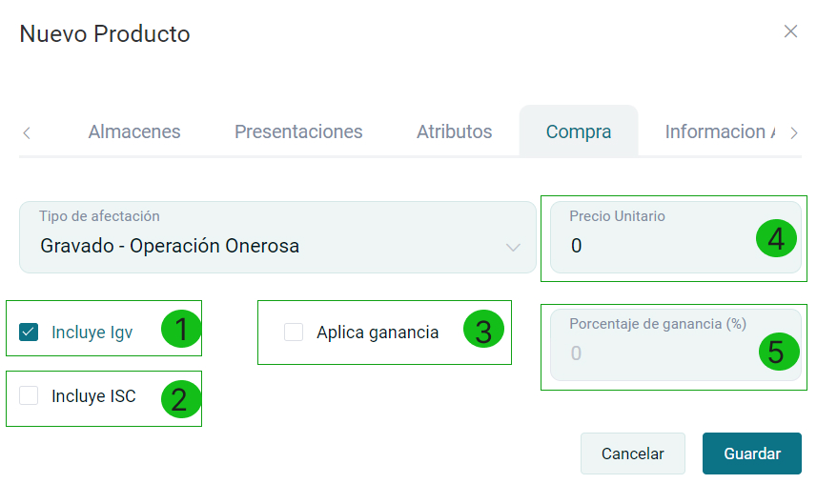Click the Aplica ganancia label text
The width and height of the screenshot is (817, 504).
tap(378, 333)
